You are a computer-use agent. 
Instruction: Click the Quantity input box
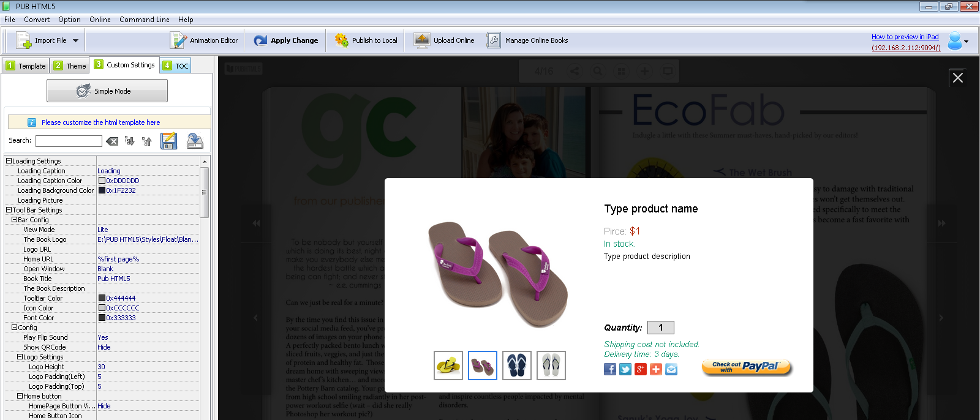(661, 328)
